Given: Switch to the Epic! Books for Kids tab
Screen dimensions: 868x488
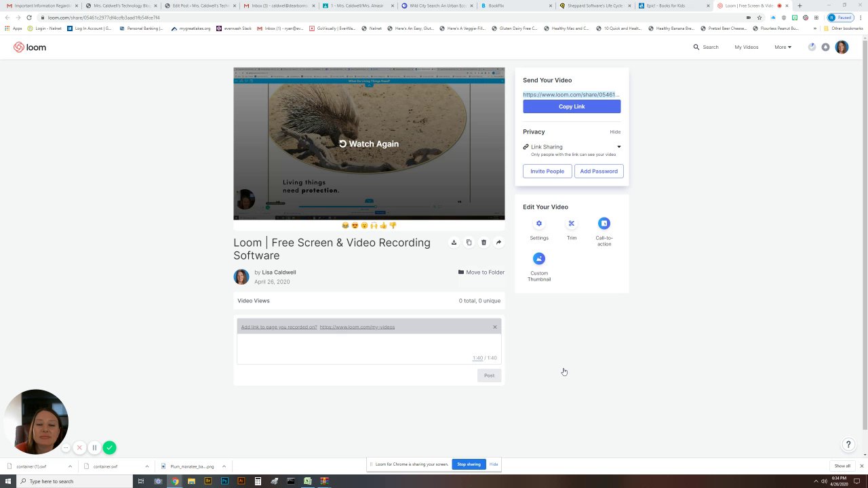Looking at the screenshot, I should (673, 5).
